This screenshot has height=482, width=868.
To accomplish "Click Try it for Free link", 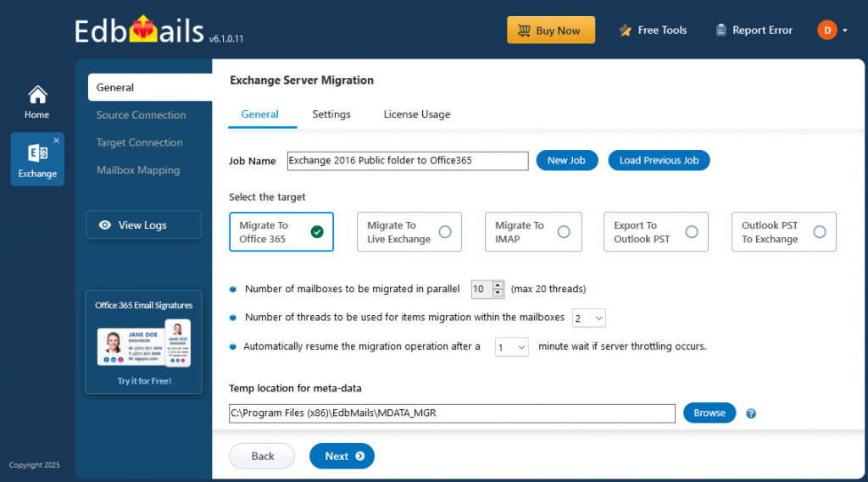I will (144, 380).
